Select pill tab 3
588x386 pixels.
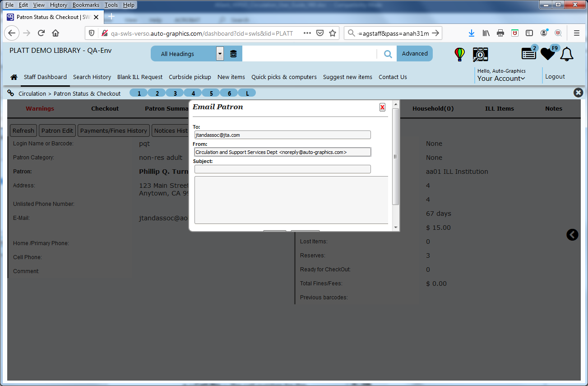[x=175, y=93]
